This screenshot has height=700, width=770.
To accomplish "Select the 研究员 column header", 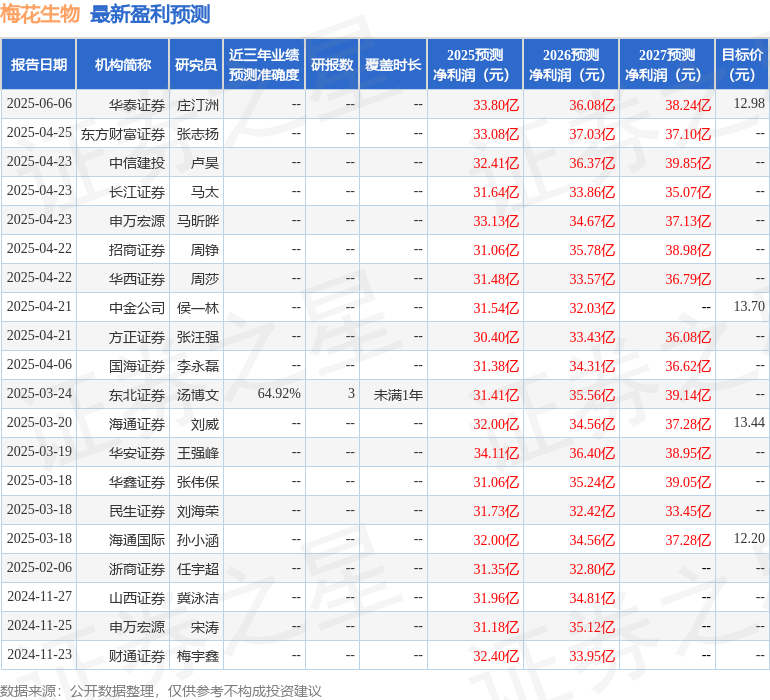I will tap(195, 65).
